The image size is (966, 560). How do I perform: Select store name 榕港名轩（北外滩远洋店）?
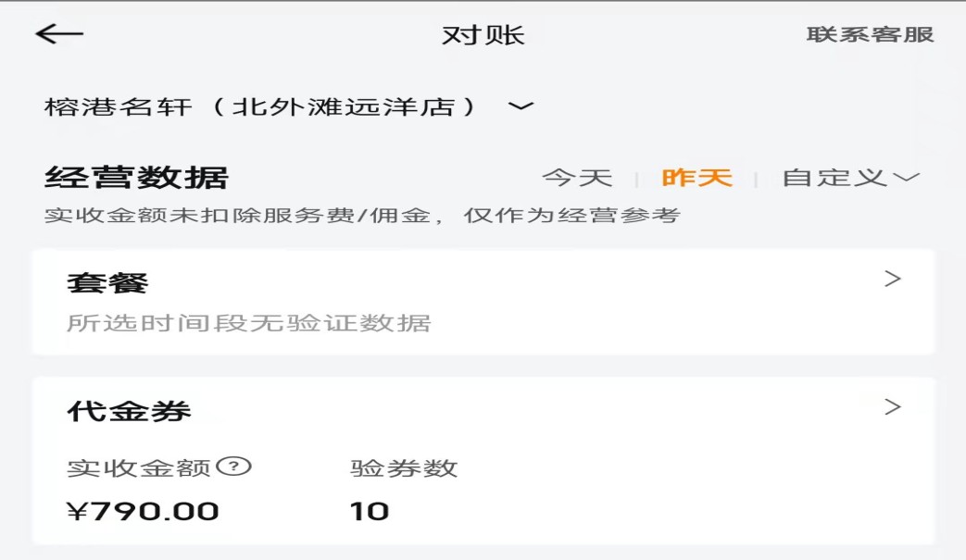coord(261,106)
